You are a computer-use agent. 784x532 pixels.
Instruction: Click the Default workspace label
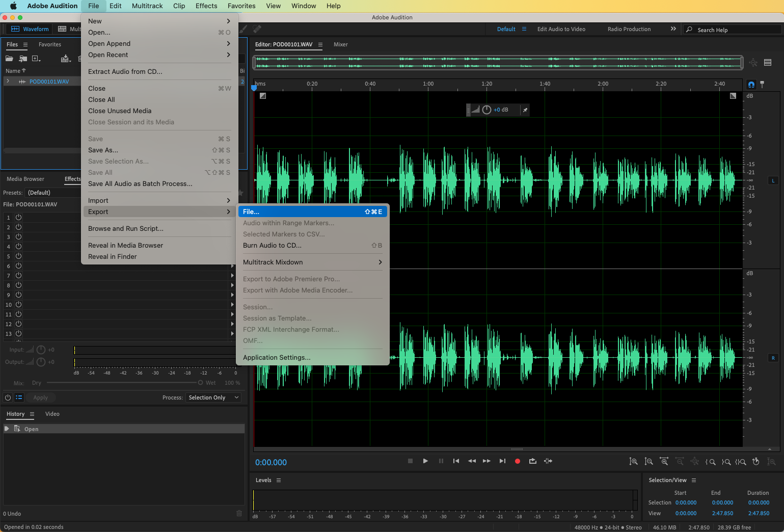coord(506,29)
